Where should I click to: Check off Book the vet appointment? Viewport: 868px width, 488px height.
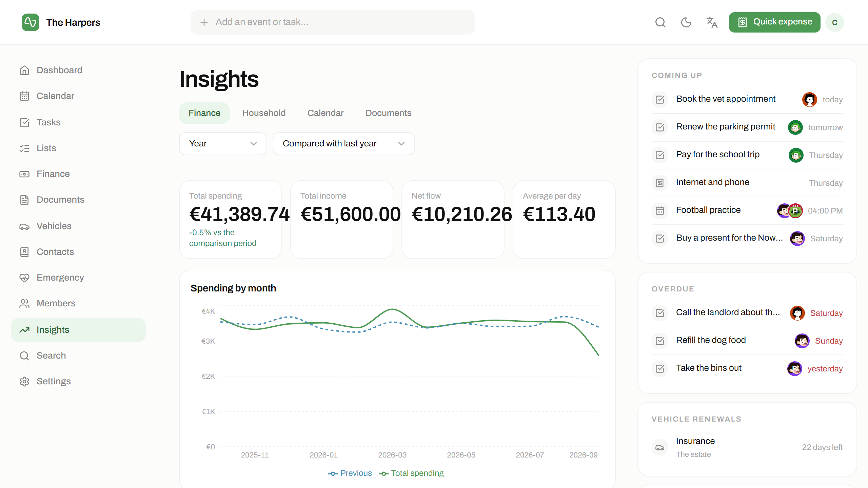pyautogui.click(x=660, y=99)
